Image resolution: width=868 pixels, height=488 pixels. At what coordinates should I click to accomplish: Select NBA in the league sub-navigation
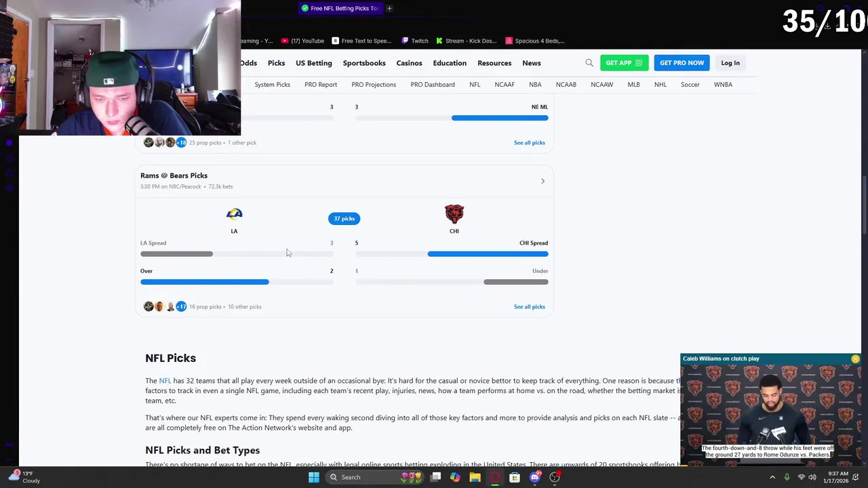pos(535,85)
